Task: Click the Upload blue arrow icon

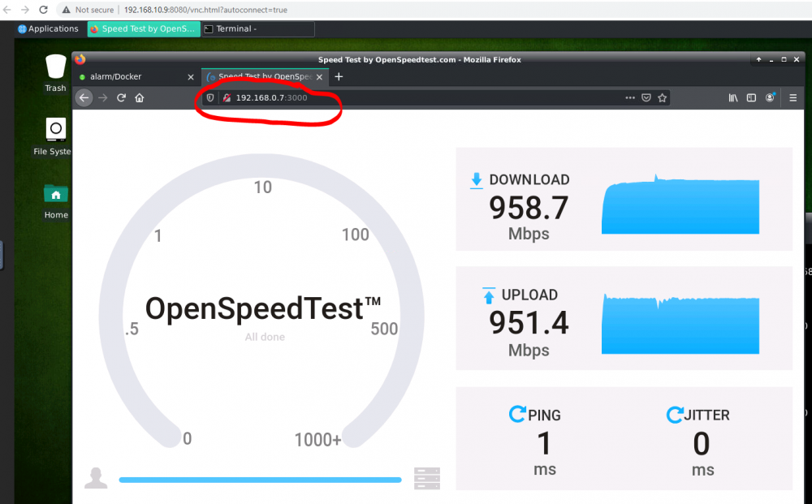Action: click(x=489, y=295)
